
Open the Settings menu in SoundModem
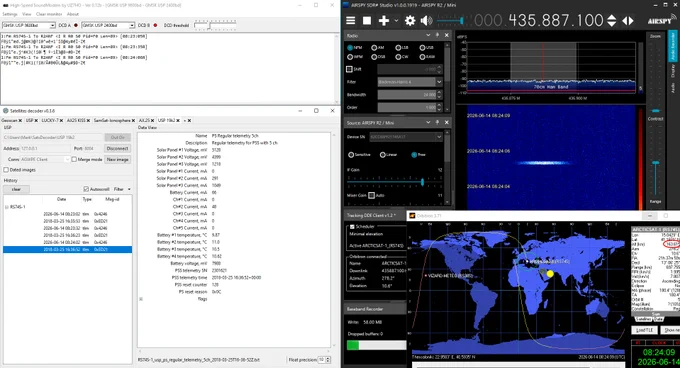click(x=10, y=14)
